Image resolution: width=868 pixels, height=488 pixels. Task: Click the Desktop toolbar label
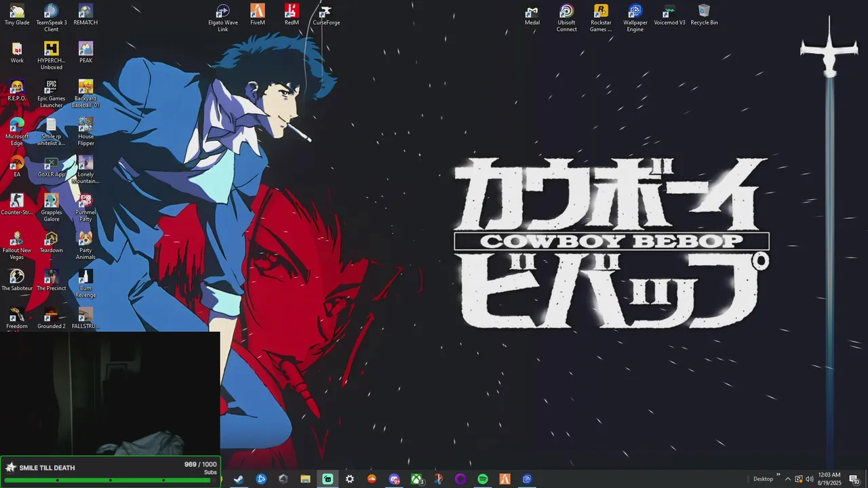point(763,479)
